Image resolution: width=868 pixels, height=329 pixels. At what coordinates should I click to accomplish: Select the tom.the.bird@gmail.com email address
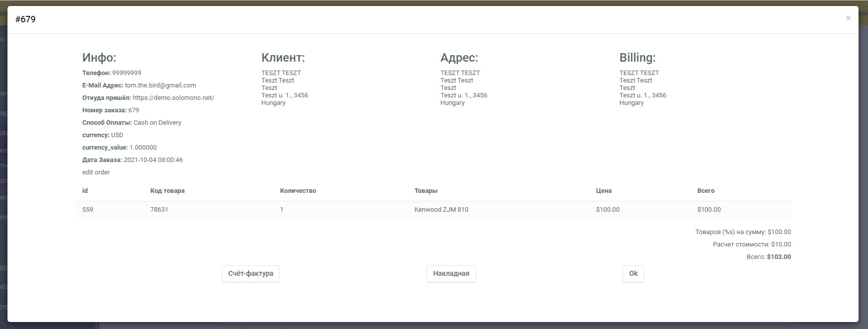tap(160, 85)
